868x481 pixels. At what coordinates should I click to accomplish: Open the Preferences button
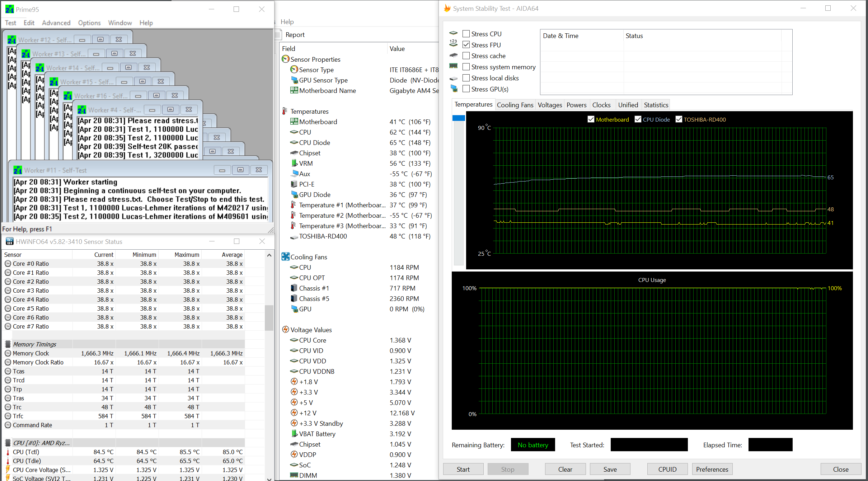[x=712, y=469]
